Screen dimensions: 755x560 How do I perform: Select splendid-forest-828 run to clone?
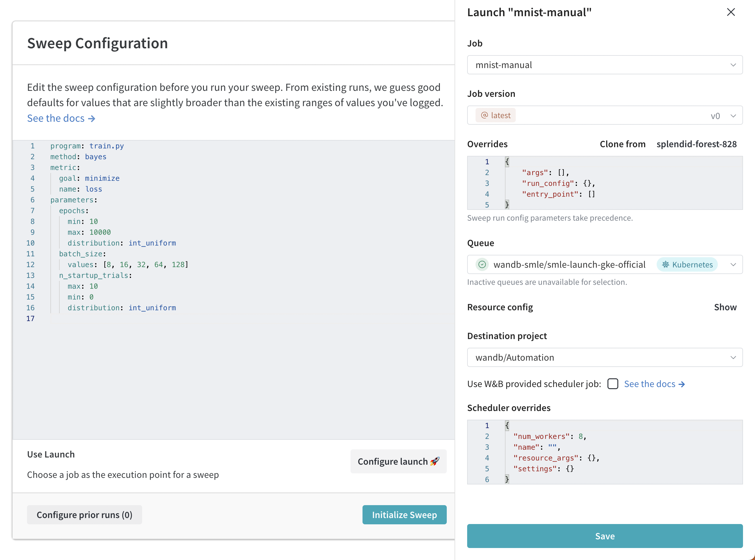click(696, 144)
